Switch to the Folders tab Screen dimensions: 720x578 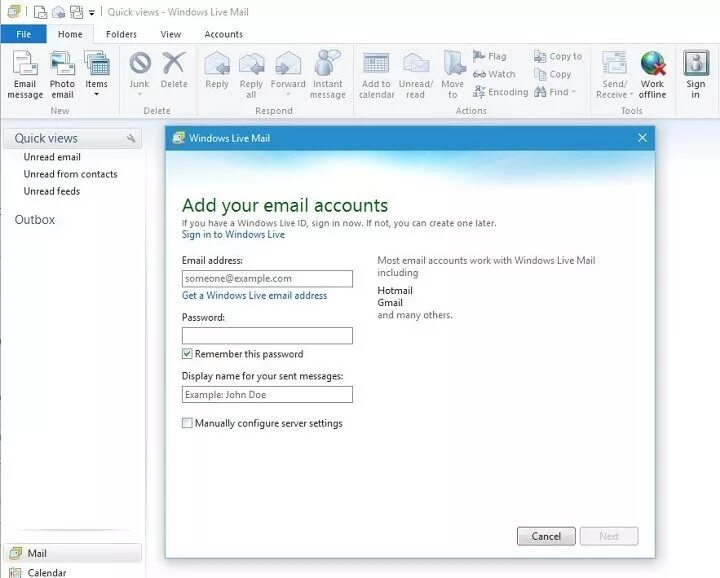(121, 34)
